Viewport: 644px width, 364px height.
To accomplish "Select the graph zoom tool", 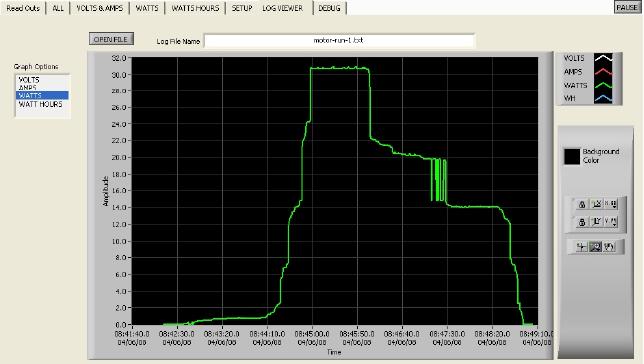I will pyautogui.click(x=595, y=247).
